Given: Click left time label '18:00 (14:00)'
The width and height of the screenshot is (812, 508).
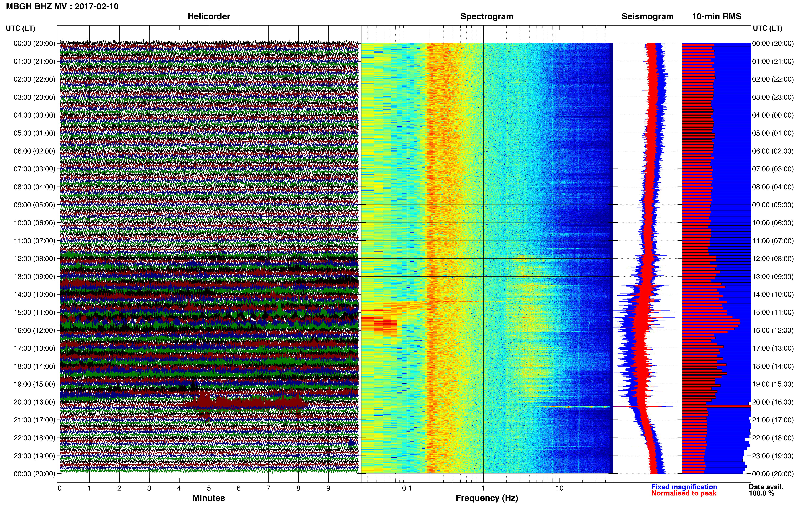Looking at the screenshot, I should point(34,366).
